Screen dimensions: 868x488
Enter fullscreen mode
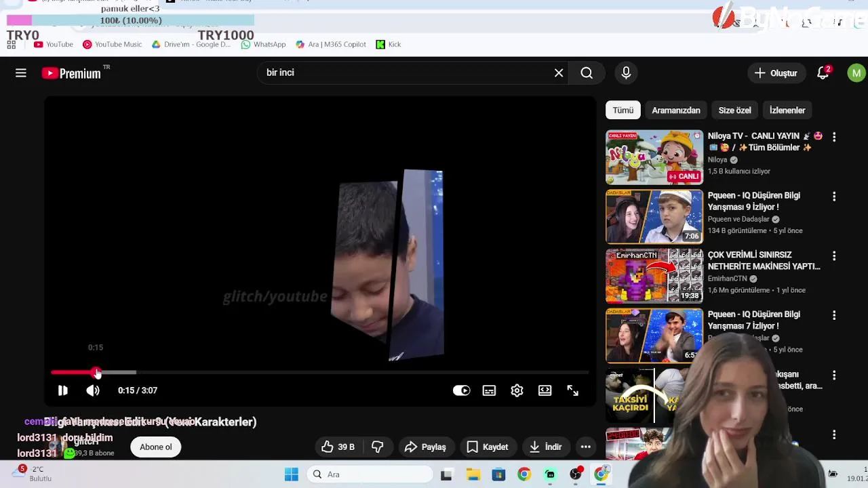click(x=572, y=390)
